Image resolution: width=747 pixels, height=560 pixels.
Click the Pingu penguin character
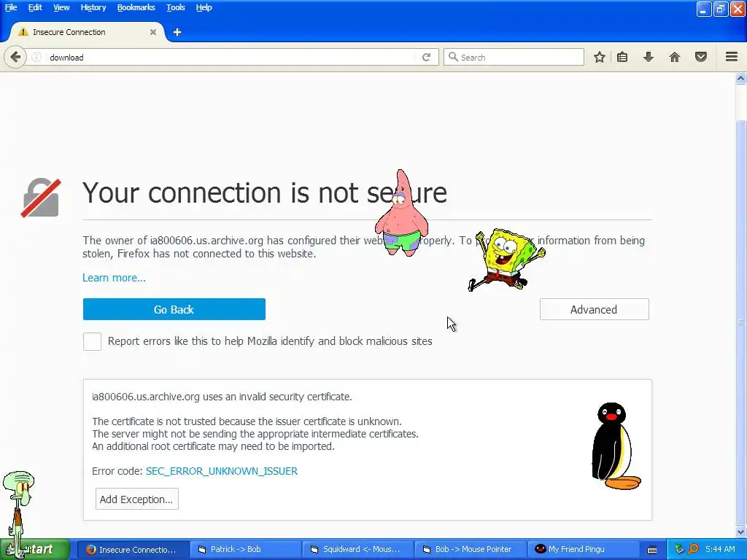click(616, 446)
